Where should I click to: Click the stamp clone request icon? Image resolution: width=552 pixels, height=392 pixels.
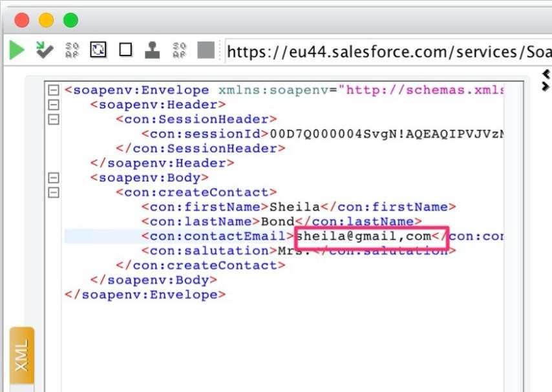pyautogui.click(x=153, y=50)
